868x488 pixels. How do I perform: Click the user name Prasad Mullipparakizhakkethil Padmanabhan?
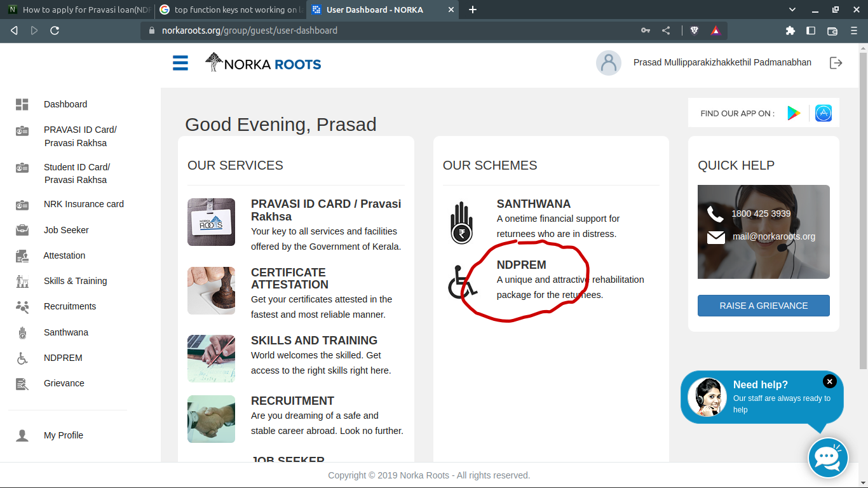[x=722, y=62]
